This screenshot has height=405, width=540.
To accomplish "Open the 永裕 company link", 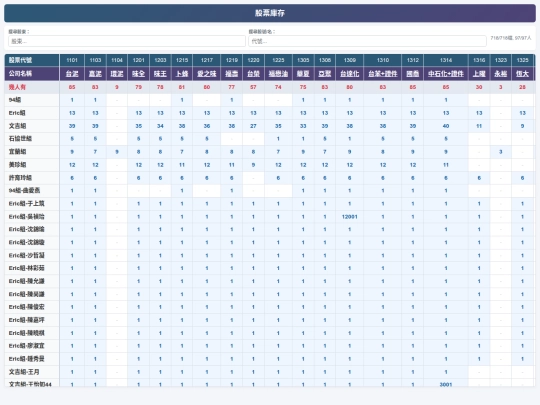I will coord(501,74).
